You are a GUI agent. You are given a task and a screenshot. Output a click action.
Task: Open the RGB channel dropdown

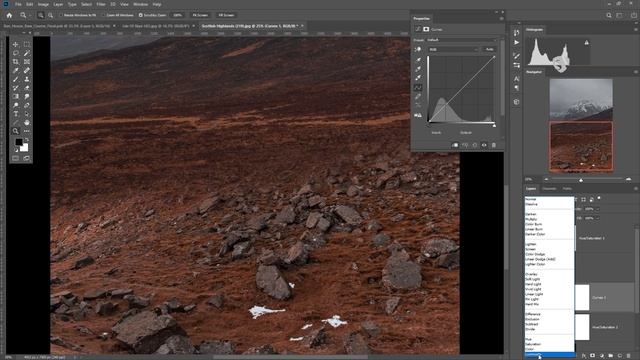(453, 49)
